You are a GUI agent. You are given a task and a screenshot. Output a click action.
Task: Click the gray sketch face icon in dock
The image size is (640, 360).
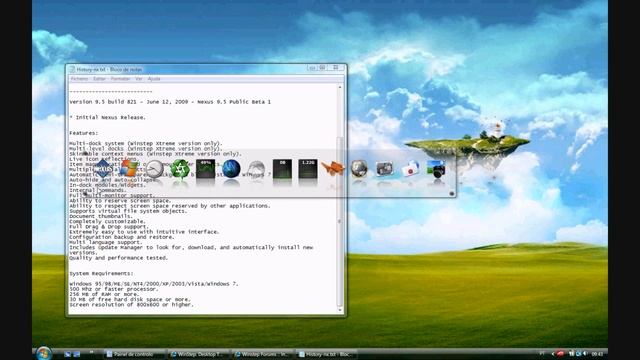(256, 169)
